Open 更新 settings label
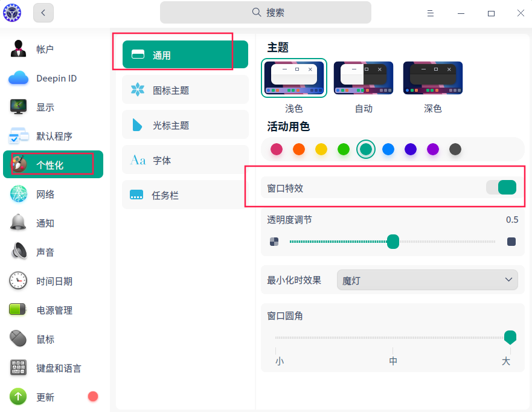This screenshot has height=412, width=532. click(45, 397)
